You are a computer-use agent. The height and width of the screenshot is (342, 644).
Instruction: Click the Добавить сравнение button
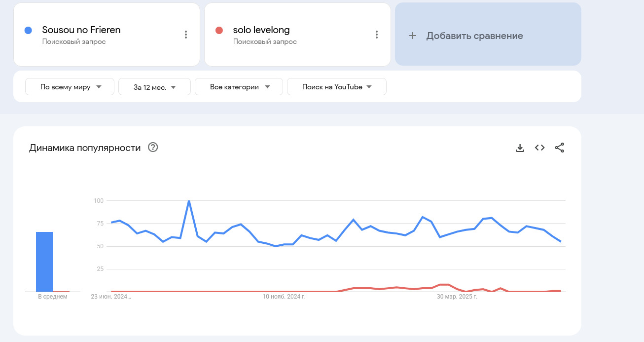474,36
